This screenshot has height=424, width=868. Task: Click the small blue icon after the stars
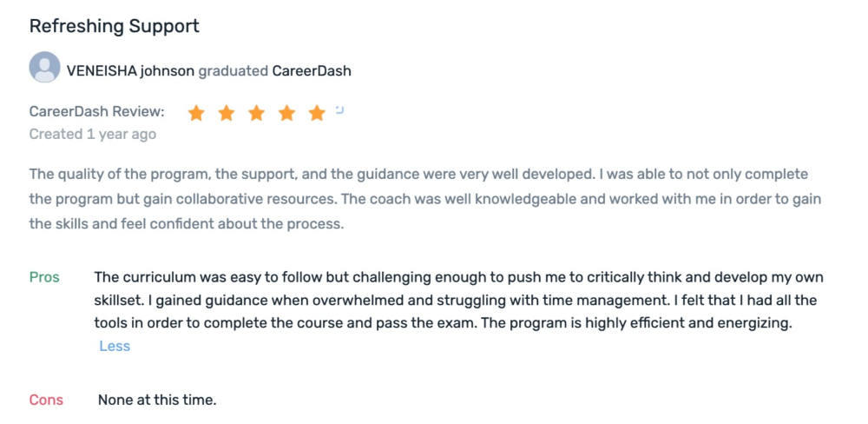tap(340, 109)
